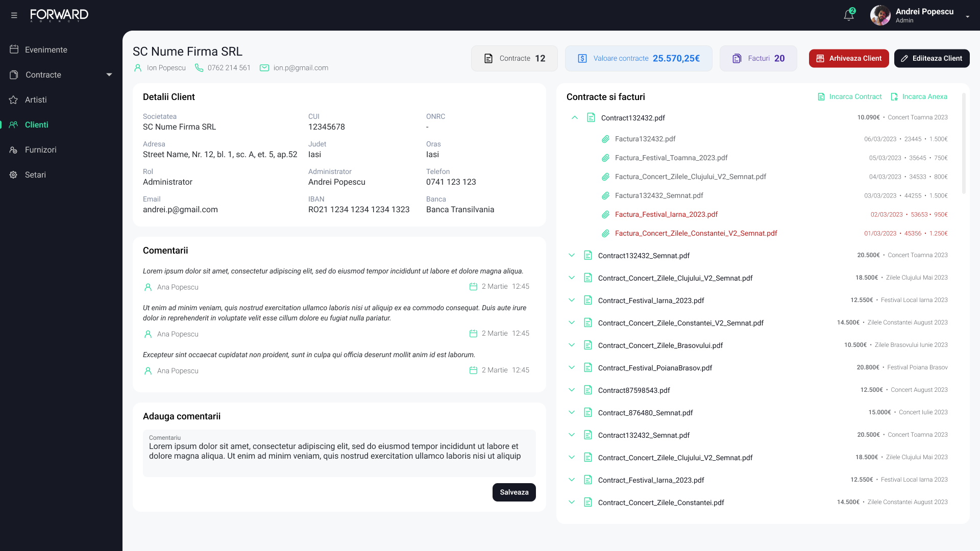
Task: Click the notifications bell icon
Action: [848, 15]
